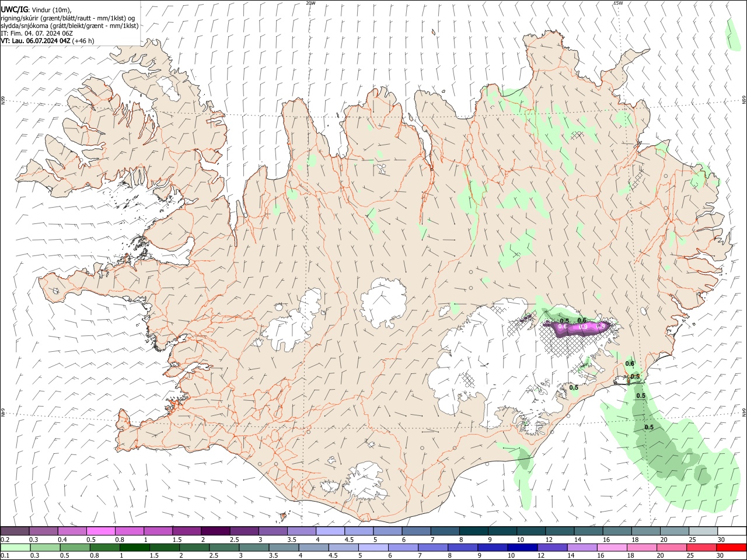Screen dimensions: 747x560
Task: Click the "VT: Lau. 06.07.2024 04Z (+46 h)" line
Action: coord(47,41)
